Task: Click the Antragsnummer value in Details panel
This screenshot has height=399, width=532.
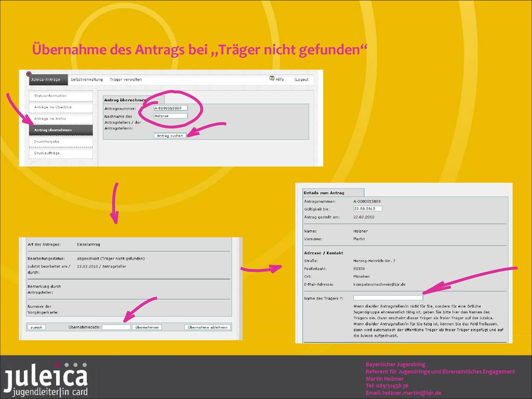Action: (x=367, y=201)
